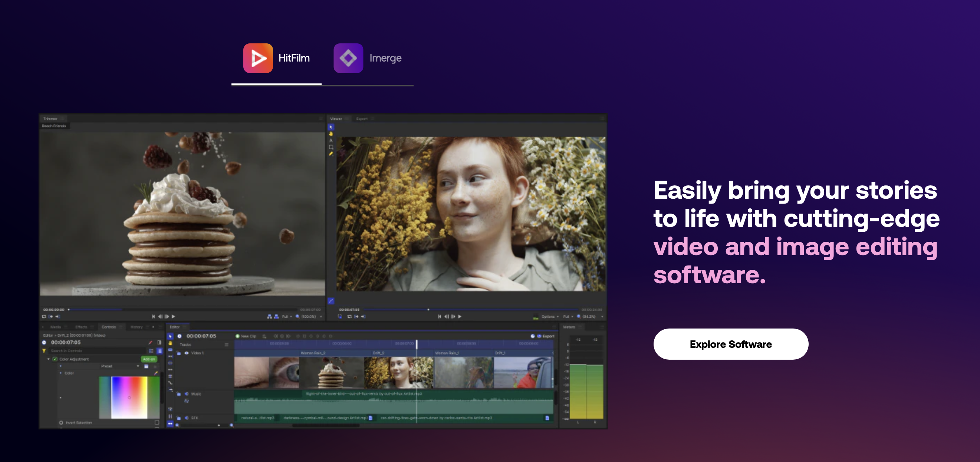Select the Hand tool in Editor timeline

pos(170,343)
